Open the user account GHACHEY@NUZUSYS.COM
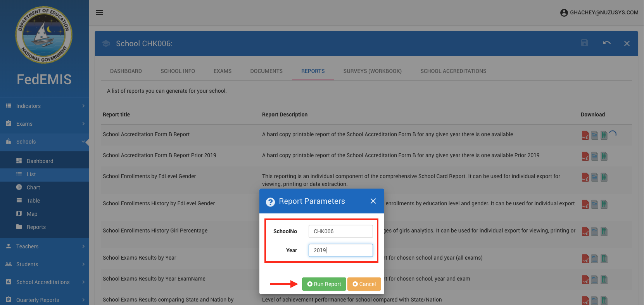 (599, 12)
